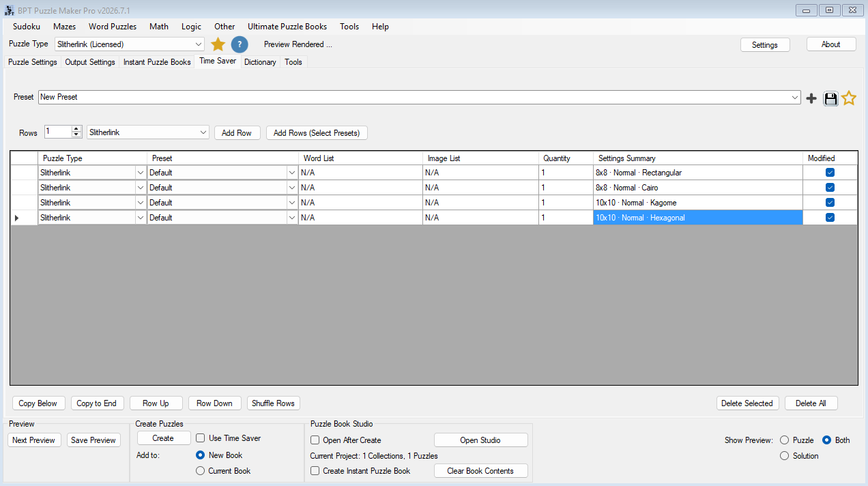This screenshot has width=868, height=486.
Task: Open Puzzle Type dropdown in Rectangular row
Action: 141,173
